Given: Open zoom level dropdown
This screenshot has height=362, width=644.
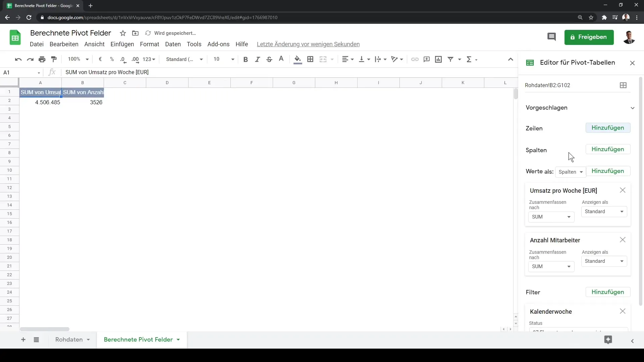Looking at the screenshot, I should coord(78,59).
